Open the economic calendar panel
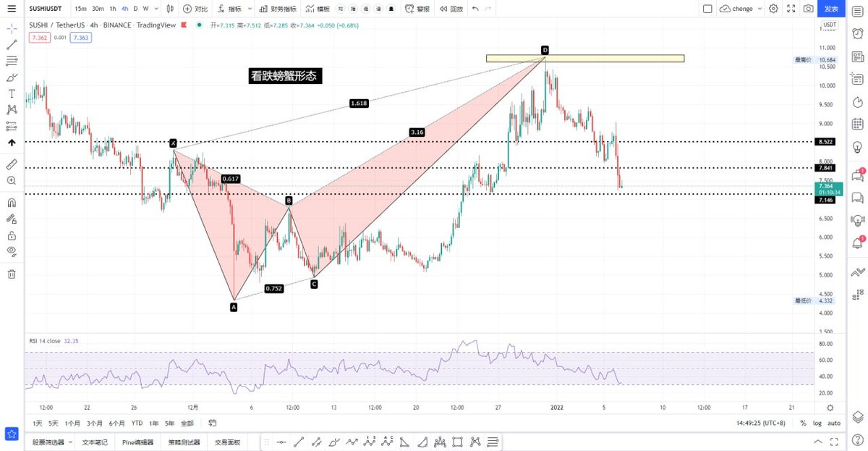 858,124
